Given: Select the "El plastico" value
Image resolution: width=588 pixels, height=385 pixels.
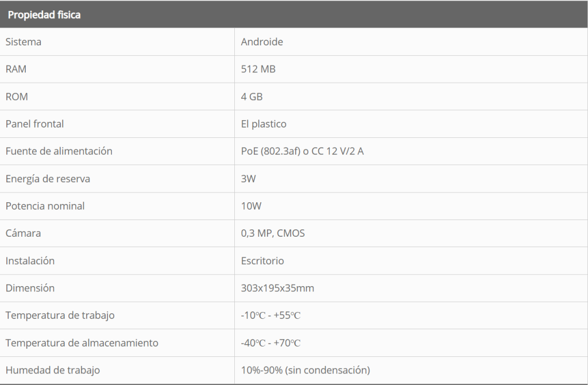Looking at the screenshot, I should (x=264, y=124).
